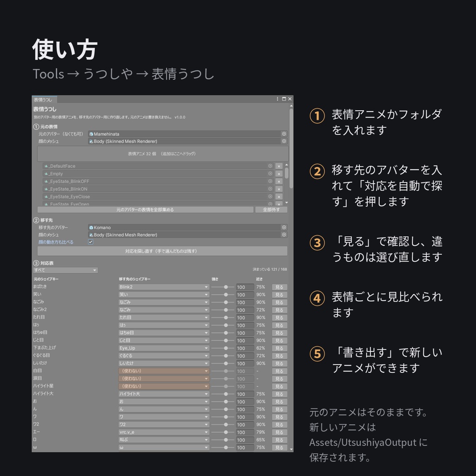The width and height of the screenshot is (476, 476).
Task: Click the 表情アニメ 32 個 drop area
Action: (163, 154)
